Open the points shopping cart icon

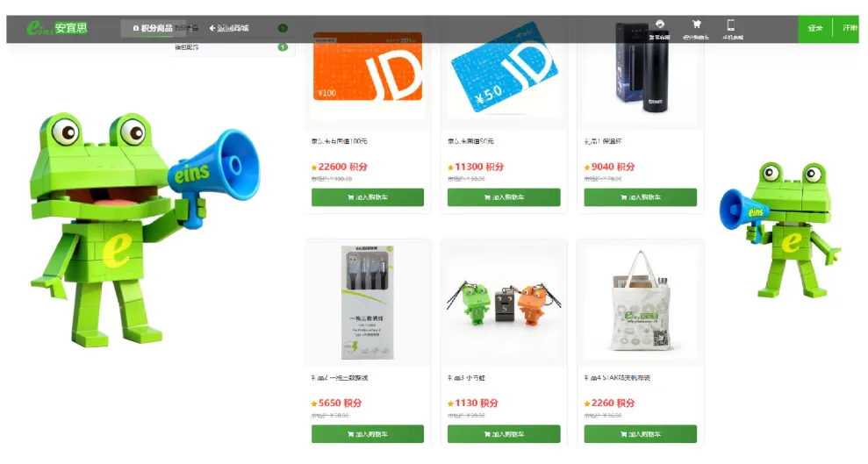point(696,29)
